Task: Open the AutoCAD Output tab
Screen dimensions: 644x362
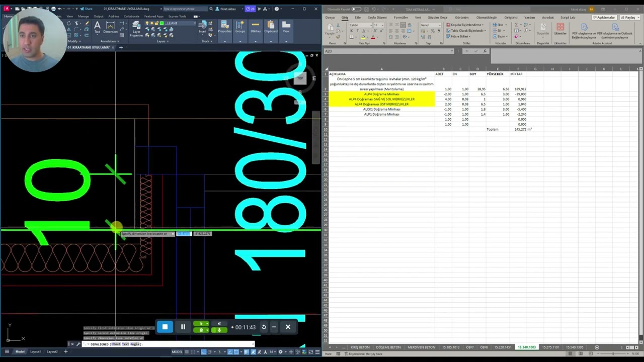Action: pos(99,16)
